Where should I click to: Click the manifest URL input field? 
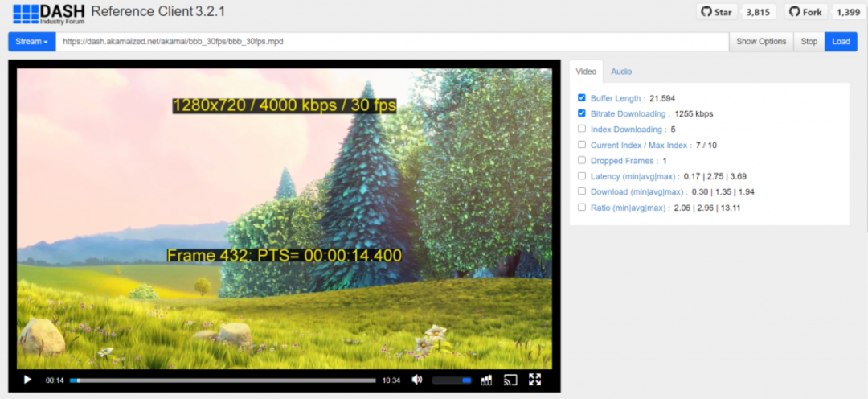392,42
